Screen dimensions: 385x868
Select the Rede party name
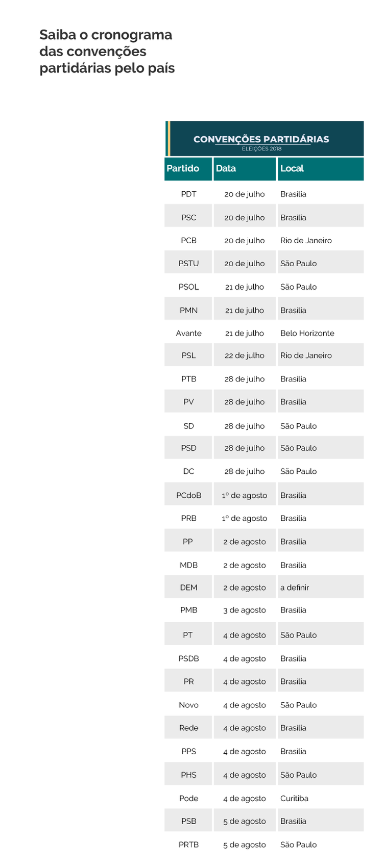point(188,728)
